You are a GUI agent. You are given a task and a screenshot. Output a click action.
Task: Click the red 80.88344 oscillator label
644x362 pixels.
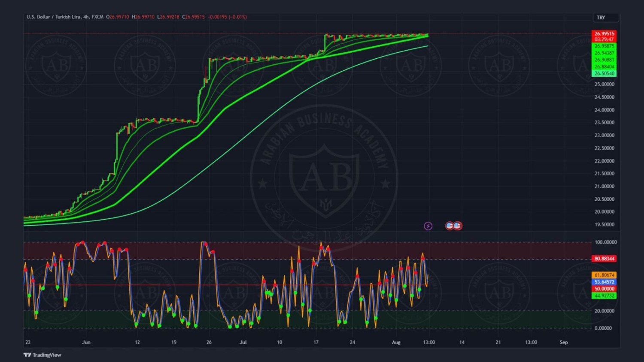coord(604,259)
